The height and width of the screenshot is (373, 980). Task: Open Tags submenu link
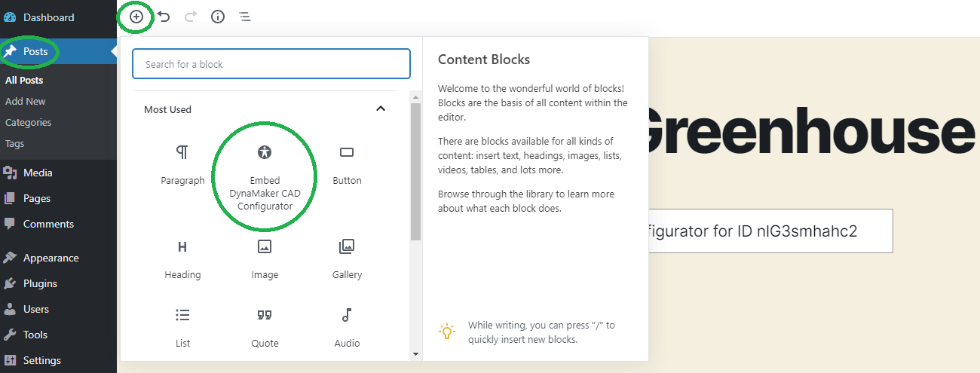tap(15, 143)
